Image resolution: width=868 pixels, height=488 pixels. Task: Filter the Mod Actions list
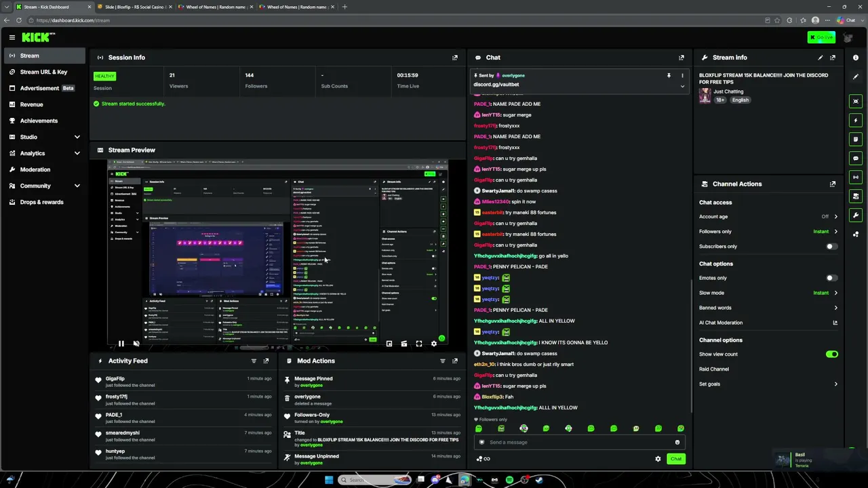tap(443, 361)
